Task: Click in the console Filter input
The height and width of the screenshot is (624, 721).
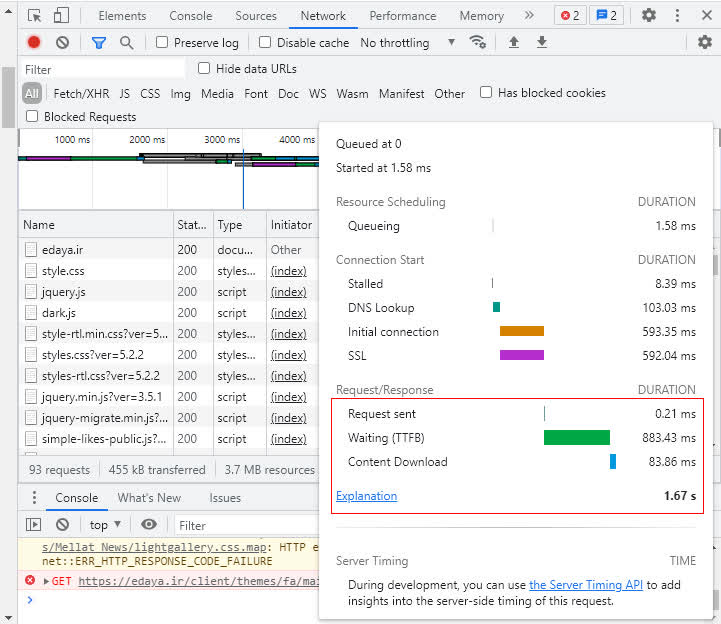Action: click(x=247, y=525)
